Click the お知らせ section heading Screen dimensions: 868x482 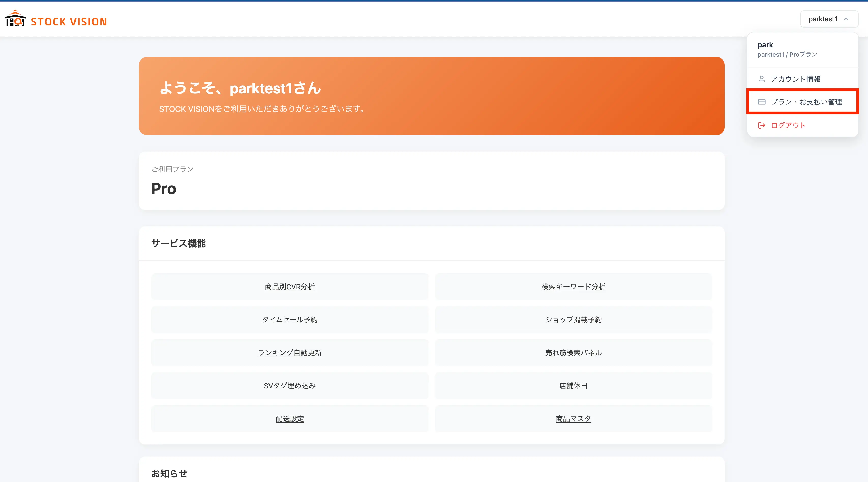tap(169, 474)
